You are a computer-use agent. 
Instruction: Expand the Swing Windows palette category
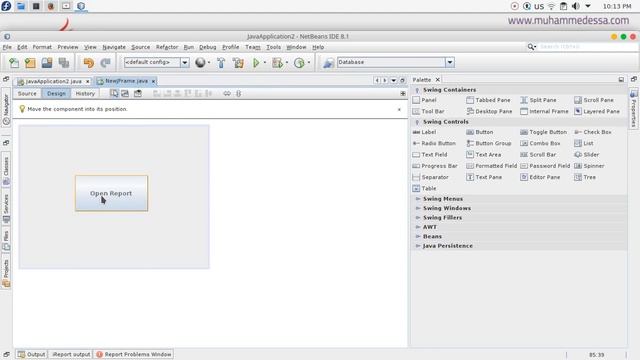pos(418,208)
